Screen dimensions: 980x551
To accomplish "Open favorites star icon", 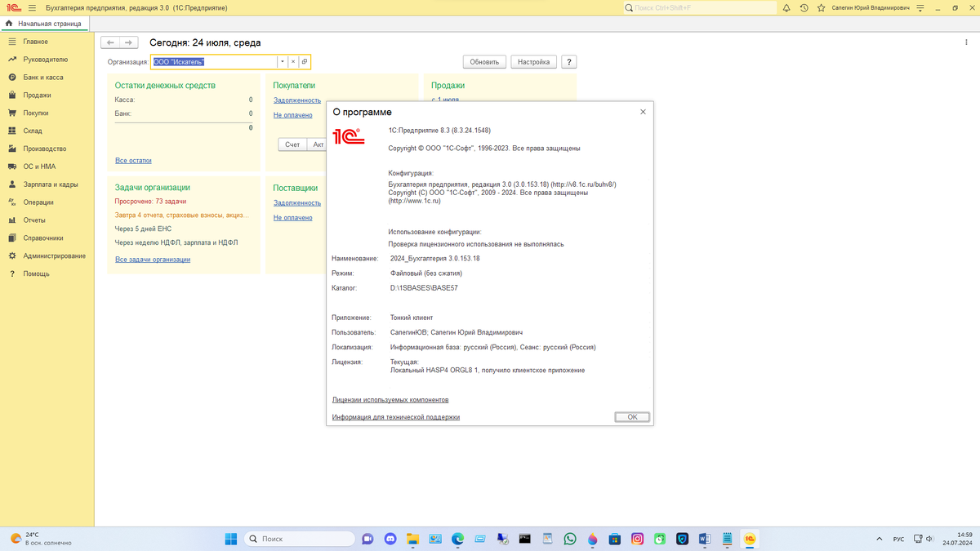I will click(x=821, y=7).
